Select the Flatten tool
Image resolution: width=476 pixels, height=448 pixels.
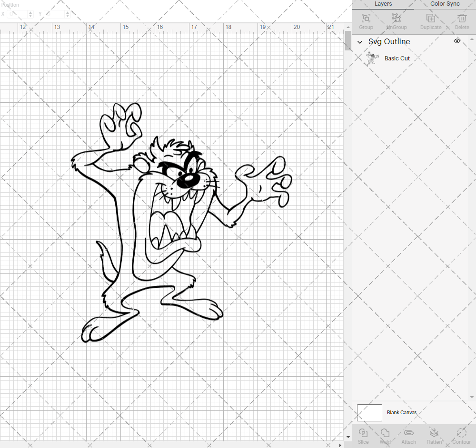(x=434, y=435)
